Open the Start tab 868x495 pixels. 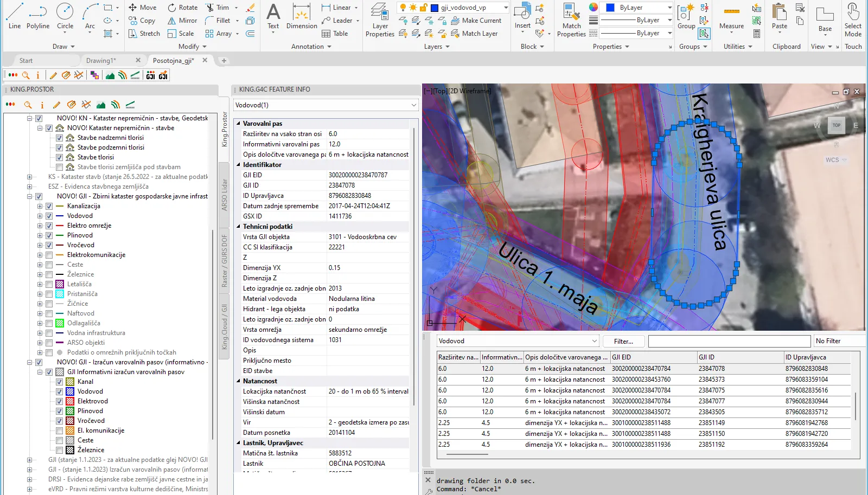click(26, 61)
